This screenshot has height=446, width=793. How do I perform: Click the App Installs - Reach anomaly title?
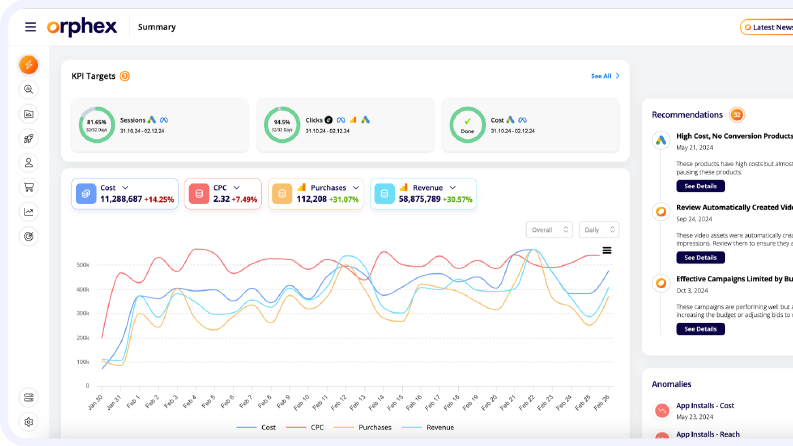(x=708, y=434)
